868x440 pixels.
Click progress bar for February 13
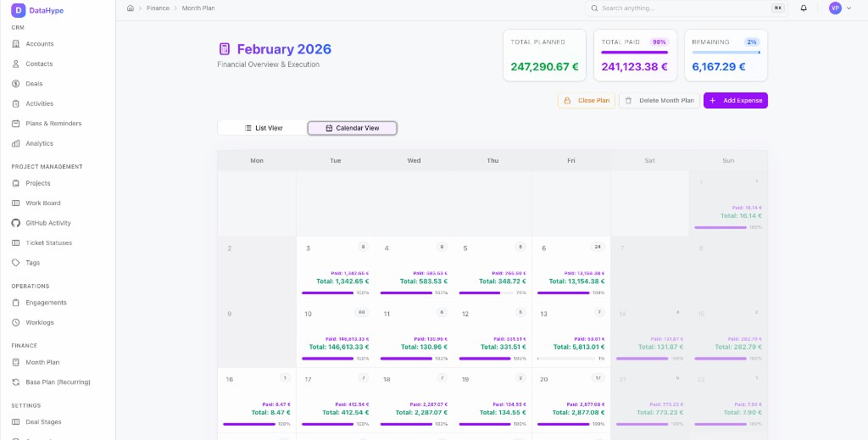pyautogui.click(x=565, y=359)
